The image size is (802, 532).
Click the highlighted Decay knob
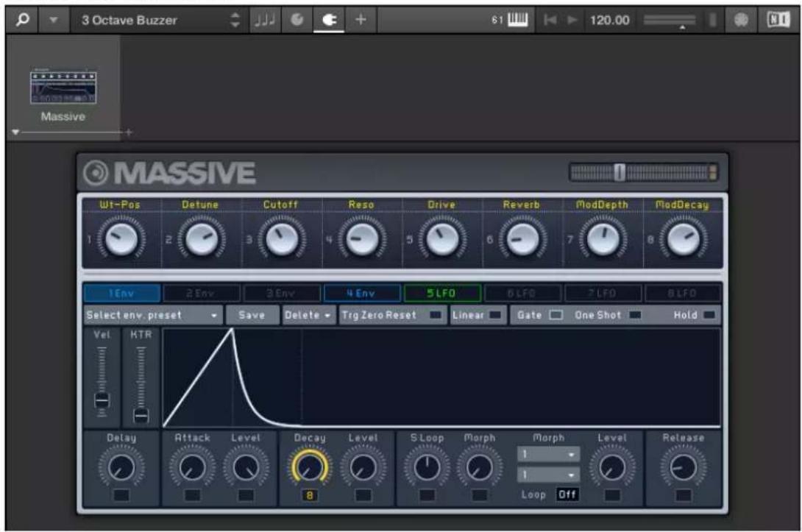tap(310, 467)
